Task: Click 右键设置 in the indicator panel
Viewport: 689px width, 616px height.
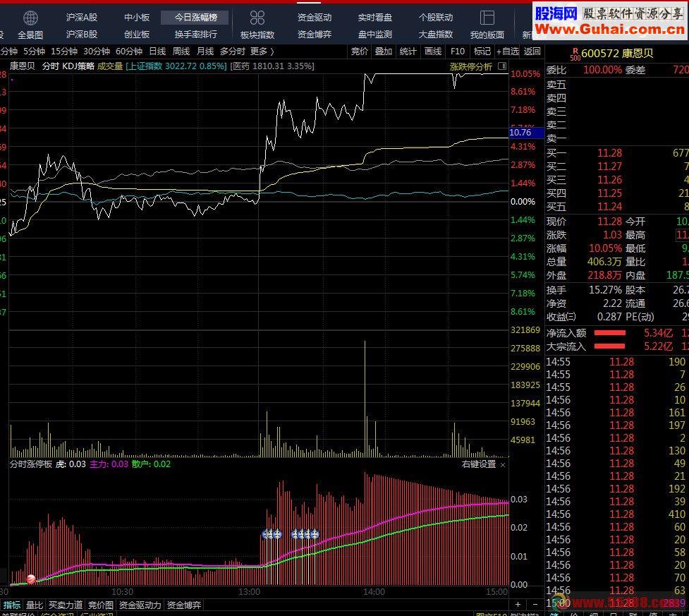Action: pyautogui.click(x=479, y=464)
